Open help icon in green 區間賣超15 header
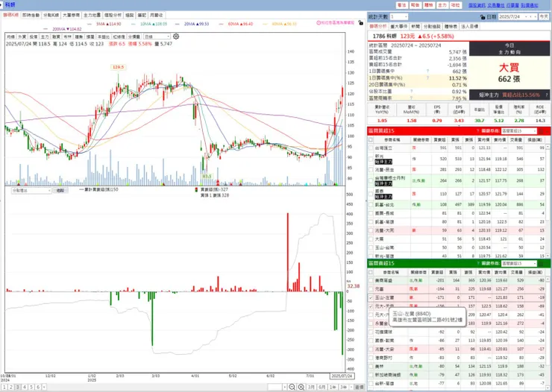 [x=477, y=263]
